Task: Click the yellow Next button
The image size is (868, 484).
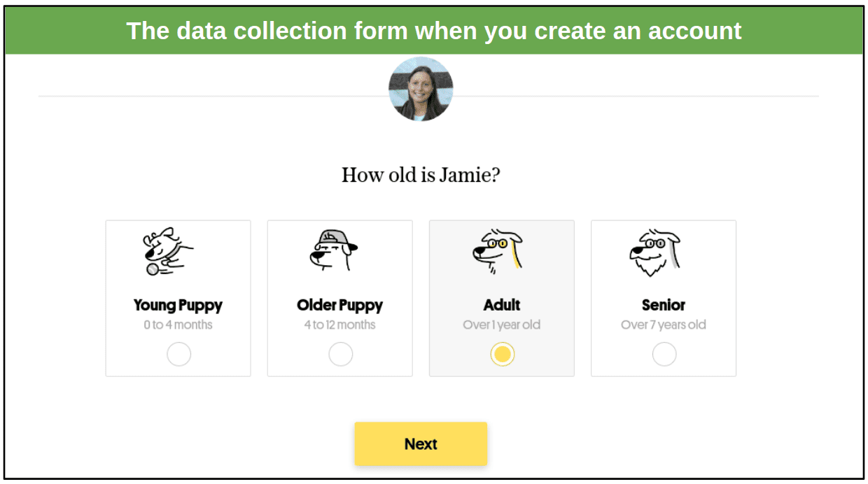Action: pos(421,443)
